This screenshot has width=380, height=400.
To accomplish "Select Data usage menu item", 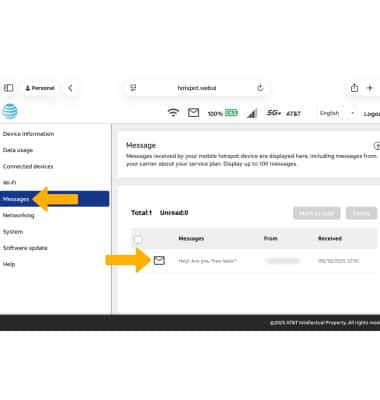I will [x=18, y=150].
